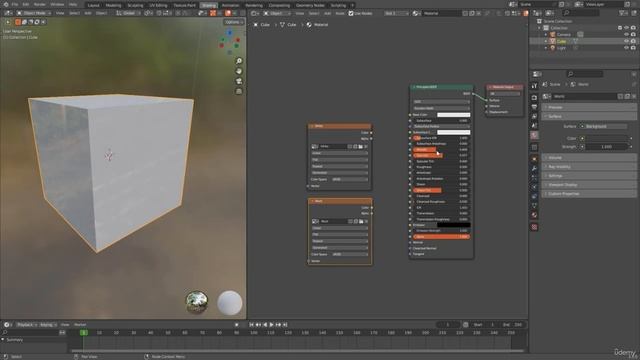Expand the Custom Properties panel
Image resolution: width=640 pixels, height=360 pixels.
(590, 194)
